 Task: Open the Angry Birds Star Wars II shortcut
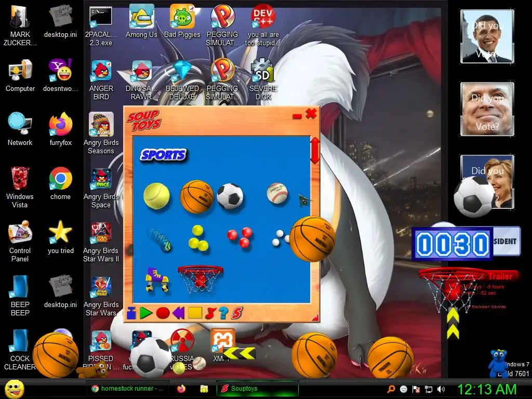click(101, 242)
